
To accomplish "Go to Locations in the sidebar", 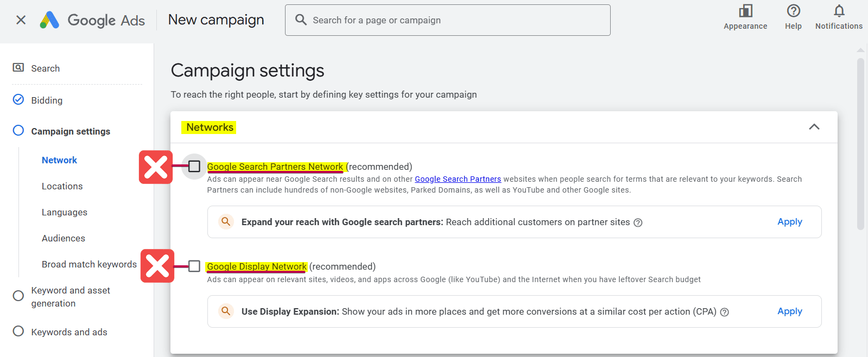I will pos(62,186).
